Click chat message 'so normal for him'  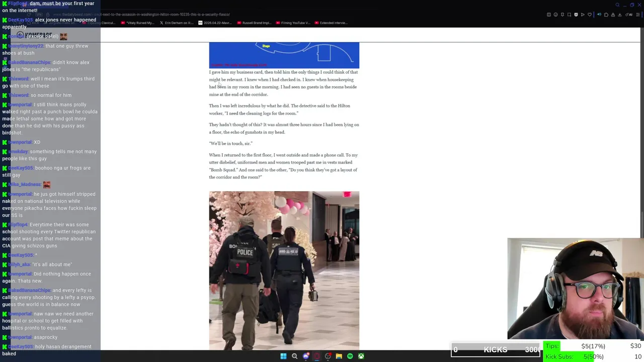tap(37, 95)
